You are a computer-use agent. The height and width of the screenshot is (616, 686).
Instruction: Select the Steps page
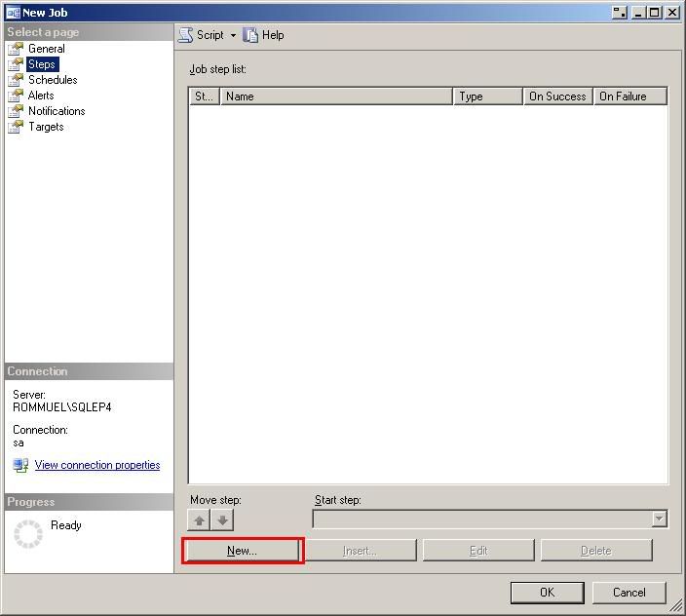pos(42,64)
